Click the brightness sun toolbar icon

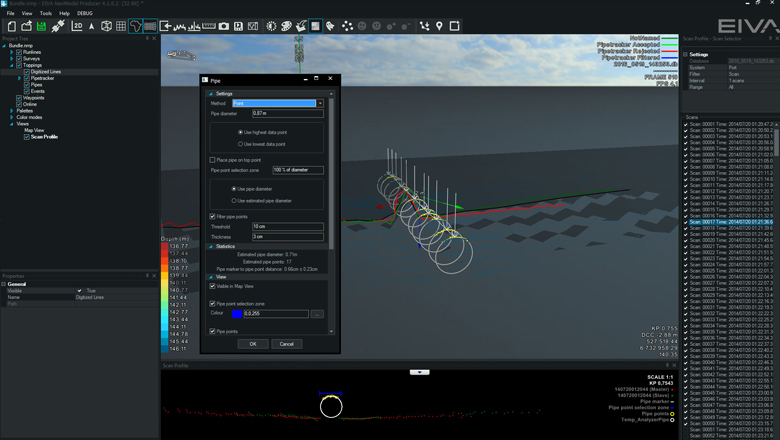[271, 26]
